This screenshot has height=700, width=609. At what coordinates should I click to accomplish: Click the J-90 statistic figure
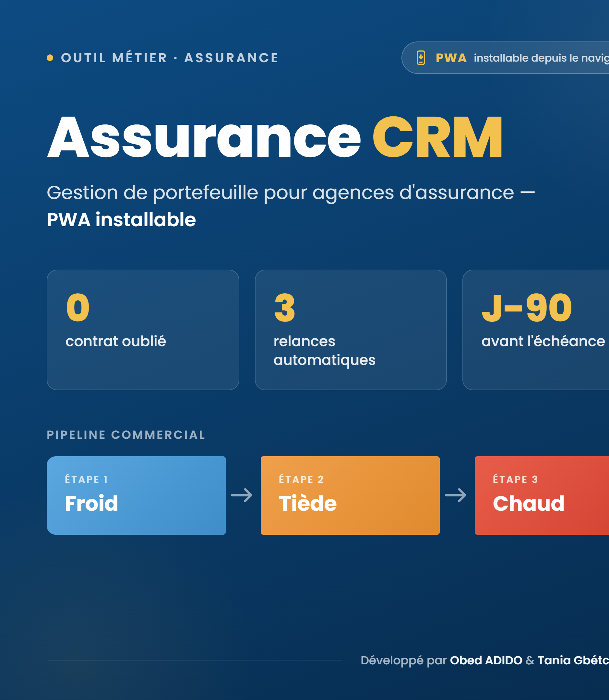(527, 308)
